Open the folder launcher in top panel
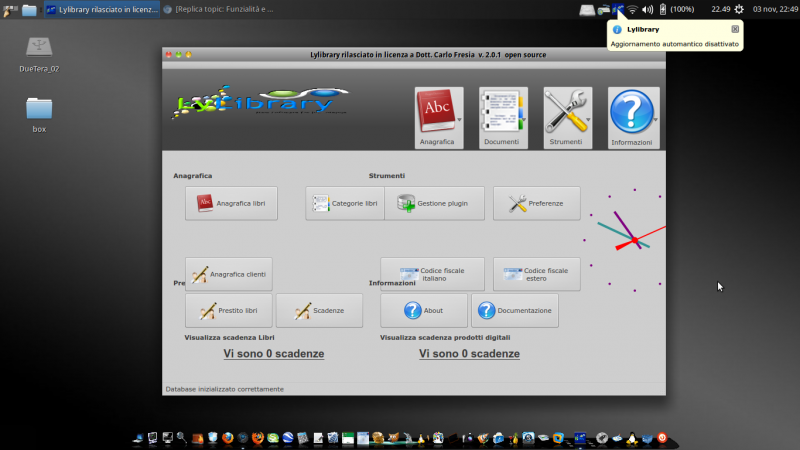 click(29, 9)
